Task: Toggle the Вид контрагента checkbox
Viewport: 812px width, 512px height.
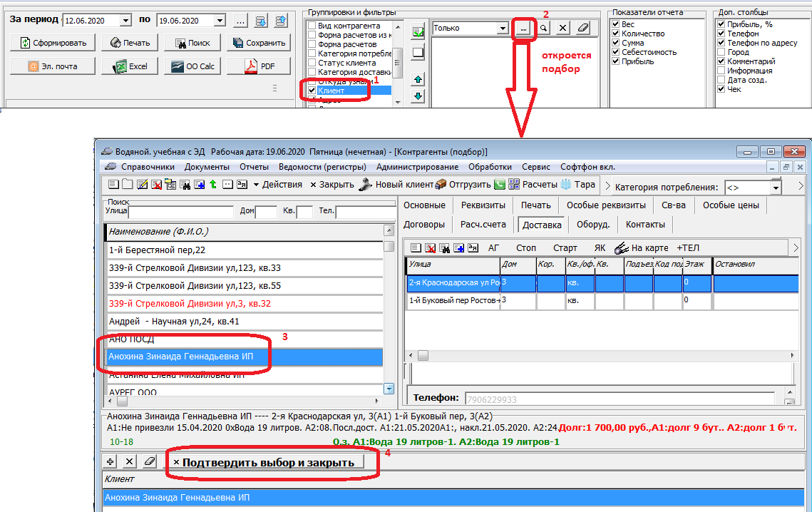Action: (312, 26)
